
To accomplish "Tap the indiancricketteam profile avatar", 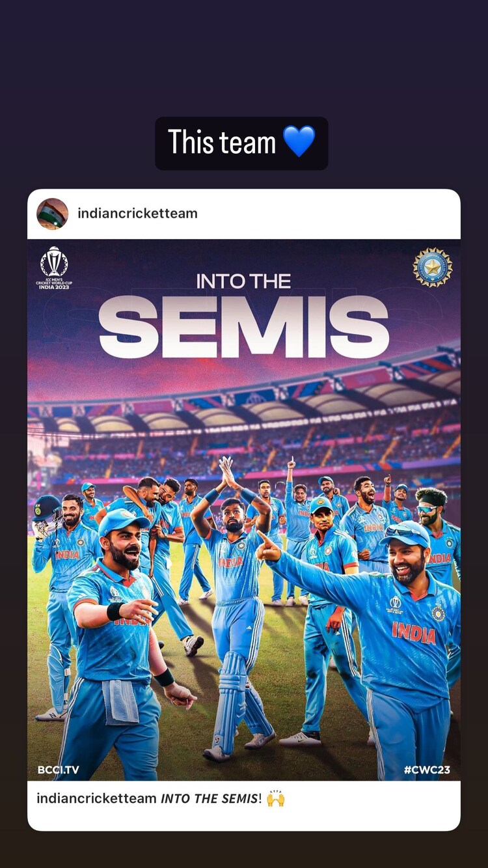I will [x=52, y=214].
